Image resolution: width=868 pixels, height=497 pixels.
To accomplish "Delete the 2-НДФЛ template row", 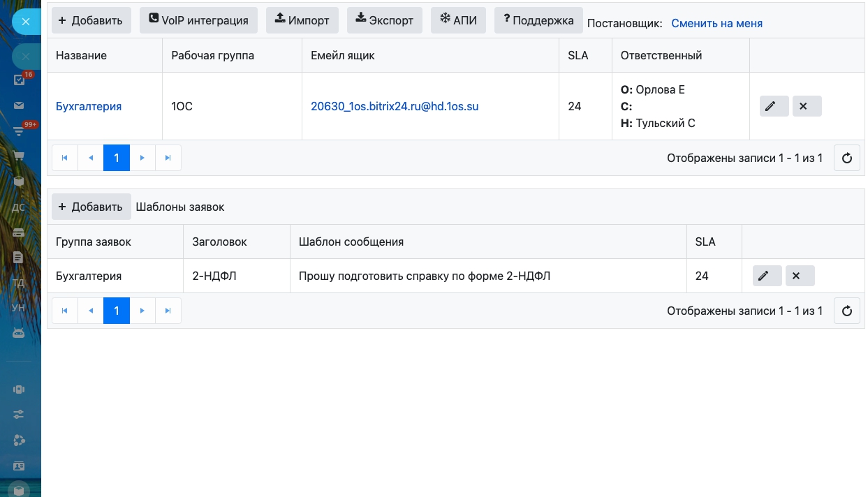I will tap(800, 276).
